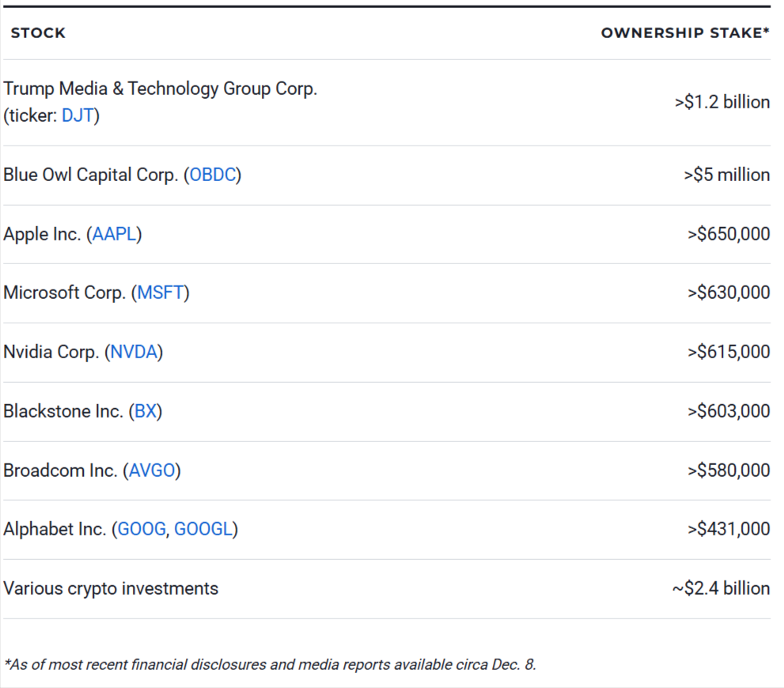This screenshot has width=784, height=688.
Task: Click the 'Trump Media & Technology Group Corp.' name
Action: tap(161, 89)
